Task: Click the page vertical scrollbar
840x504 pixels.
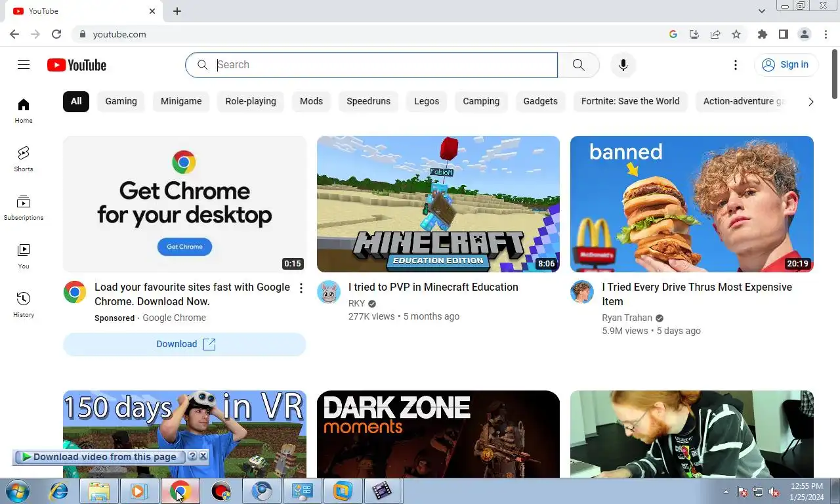Action: [835, 73]
